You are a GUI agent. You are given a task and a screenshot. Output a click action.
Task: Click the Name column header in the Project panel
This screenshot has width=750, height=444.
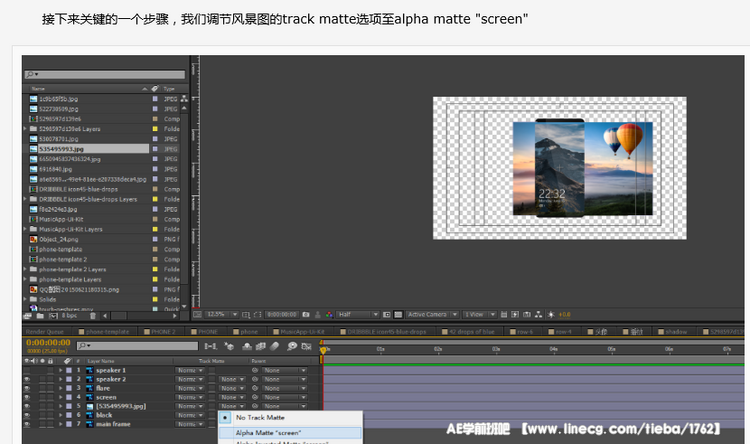[x=38, y=89]
